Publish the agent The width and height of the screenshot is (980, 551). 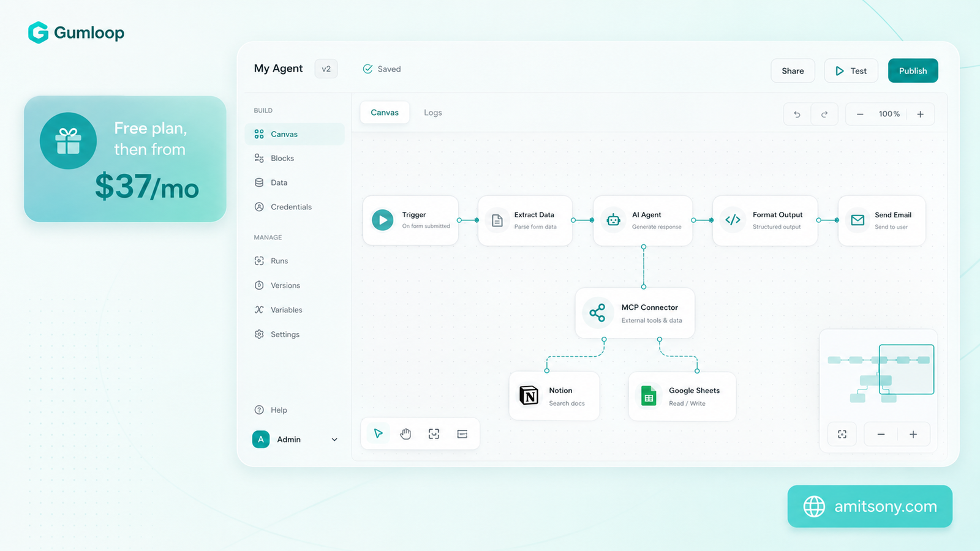[x=913, y=70]
